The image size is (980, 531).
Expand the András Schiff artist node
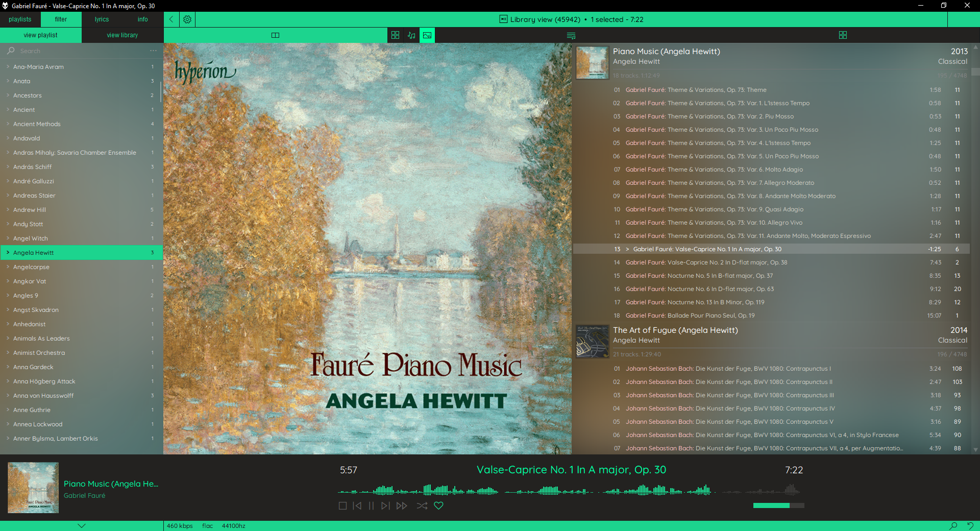(x=8, y=167)
